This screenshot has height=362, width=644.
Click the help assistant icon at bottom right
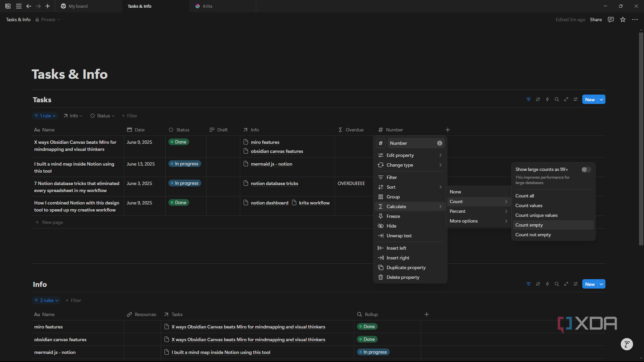coord(627,344)
